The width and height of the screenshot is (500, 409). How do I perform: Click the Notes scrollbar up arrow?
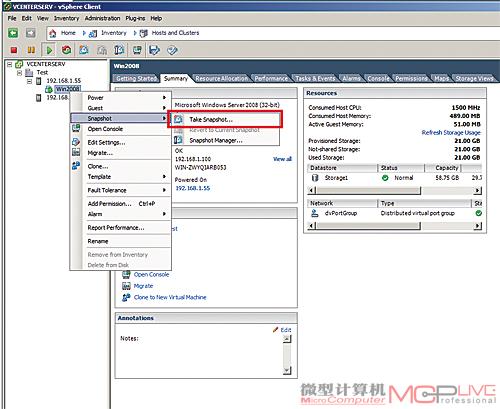(x=287, y=339)
